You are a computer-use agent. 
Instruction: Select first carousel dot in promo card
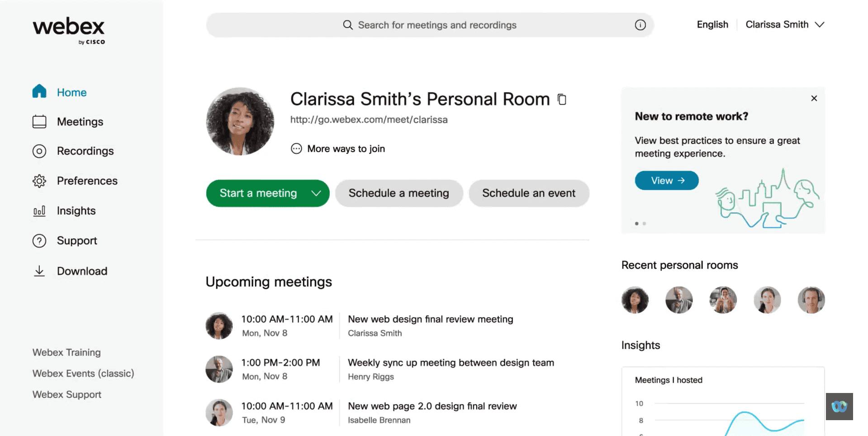pos(637,224)
